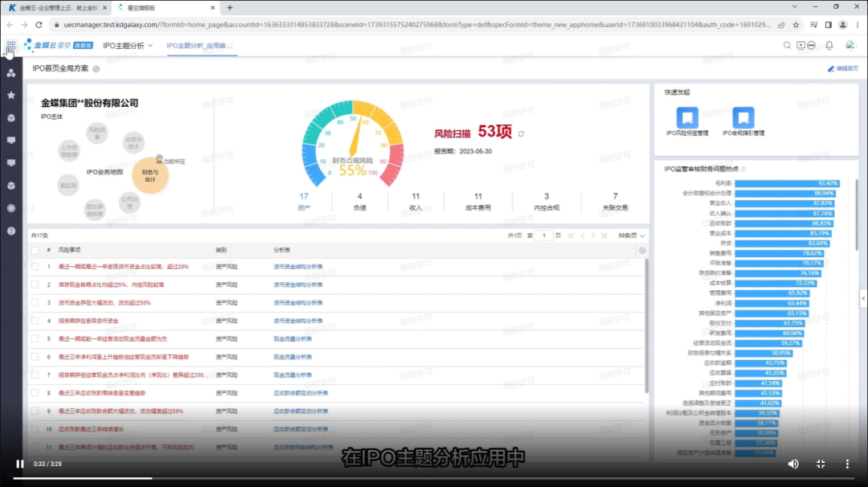Open 现金流量分析表 link in row 5
Screen dimensions: 868x487
[293, 338]
